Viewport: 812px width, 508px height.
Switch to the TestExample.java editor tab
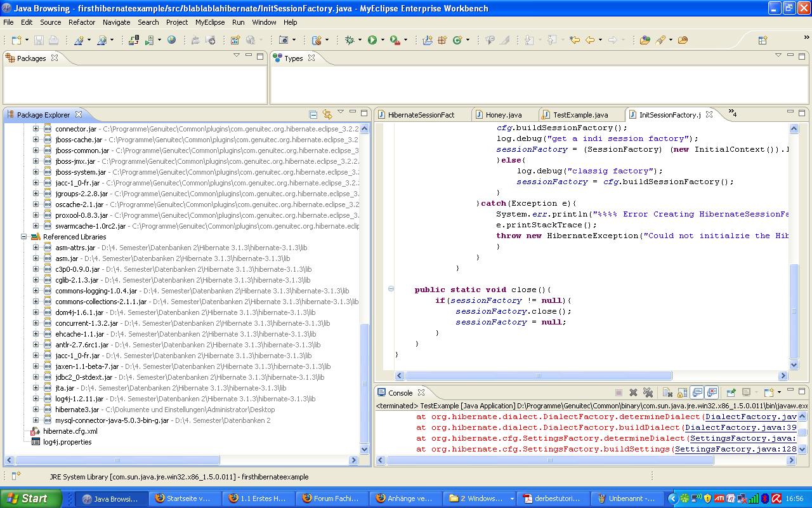pos(580,115)
